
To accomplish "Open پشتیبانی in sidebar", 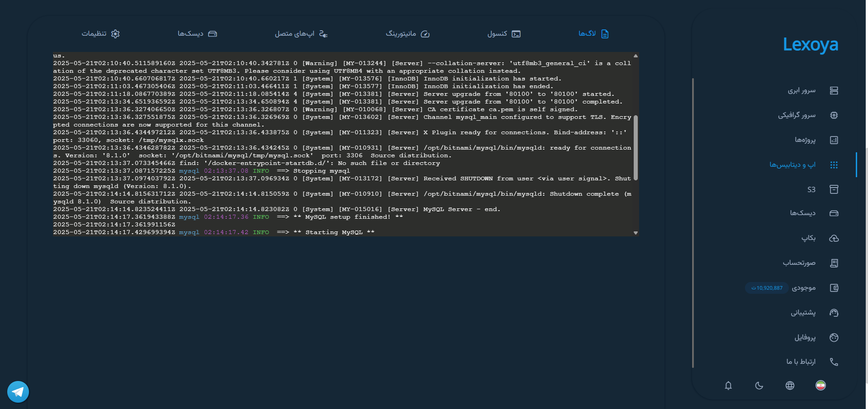I will (803, 313).
